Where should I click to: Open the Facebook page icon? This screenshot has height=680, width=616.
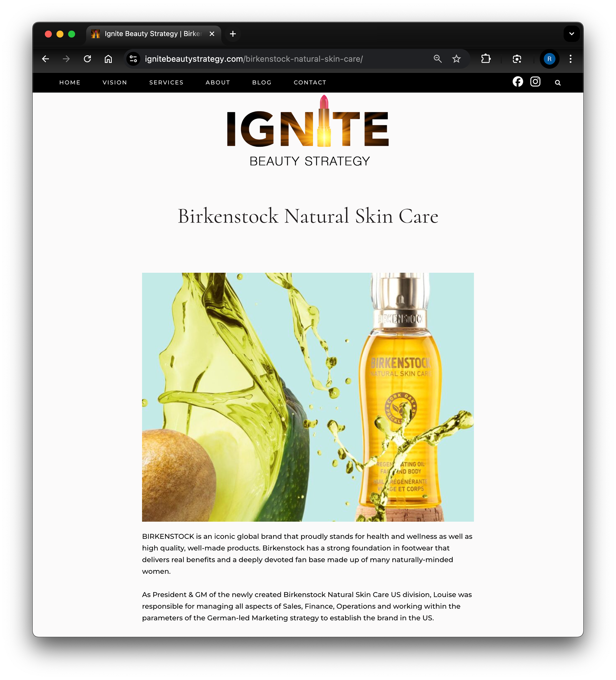pyautogui.click(x=518, y=81)
